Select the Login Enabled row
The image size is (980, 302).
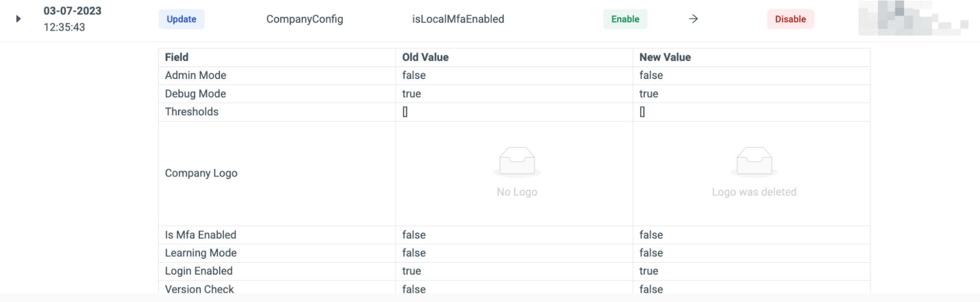514,271
